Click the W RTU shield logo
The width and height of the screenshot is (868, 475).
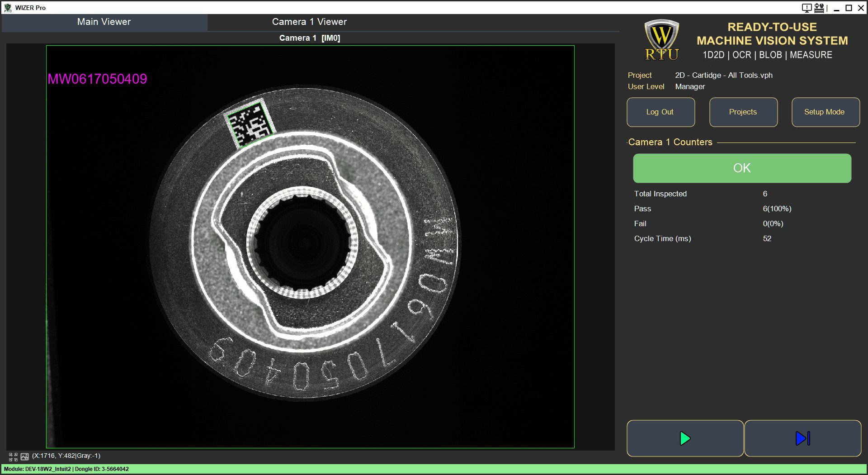tap(661, 40)
